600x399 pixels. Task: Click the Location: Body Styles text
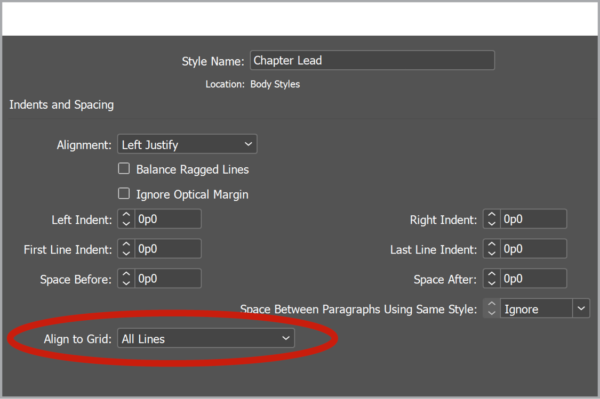point(253,84)
